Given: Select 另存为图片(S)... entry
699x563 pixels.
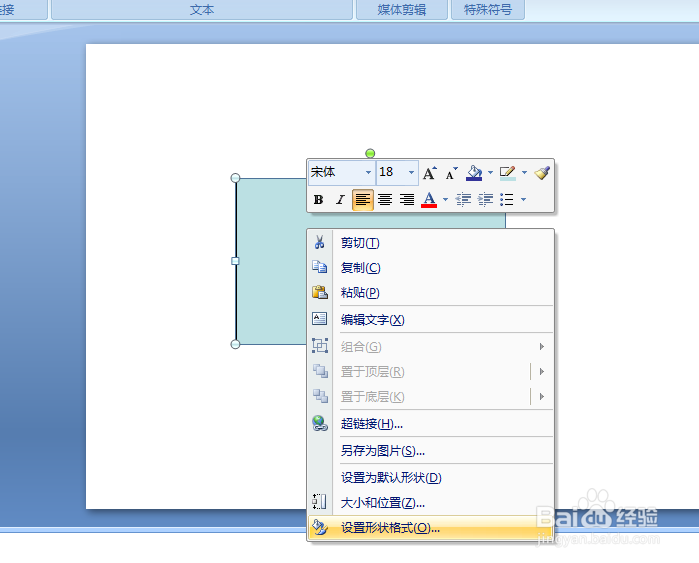Looking at the screenshot, I should point(430,451).
